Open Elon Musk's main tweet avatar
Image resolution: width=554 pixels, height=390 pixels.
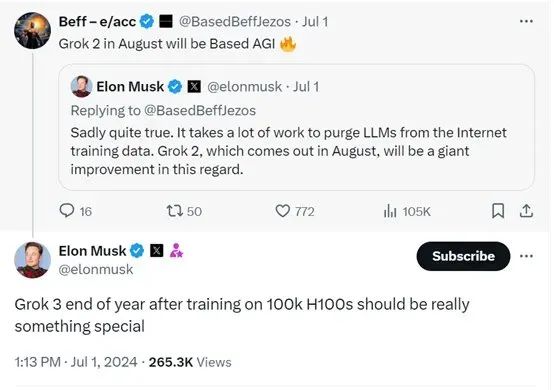32,260
